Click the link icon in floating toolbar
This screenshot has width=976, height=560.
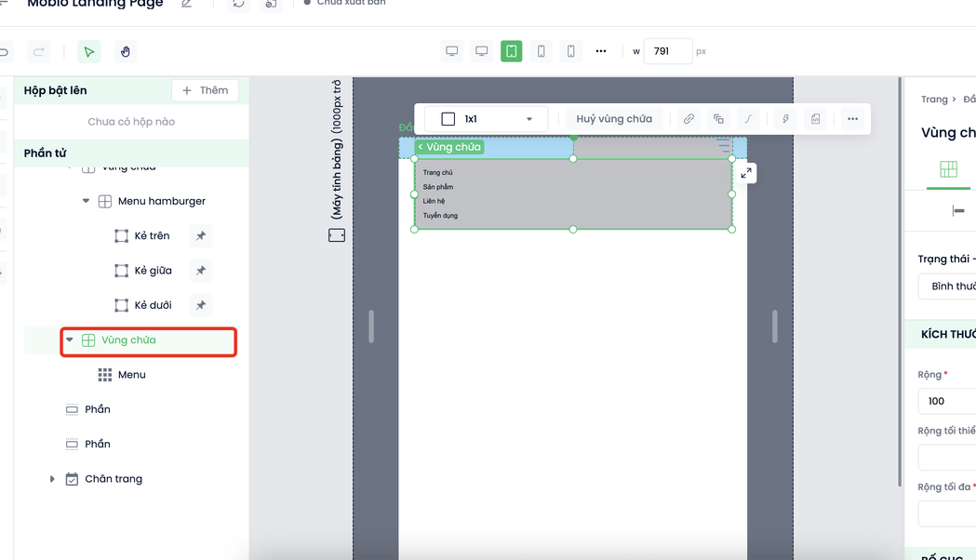[689, 119]
